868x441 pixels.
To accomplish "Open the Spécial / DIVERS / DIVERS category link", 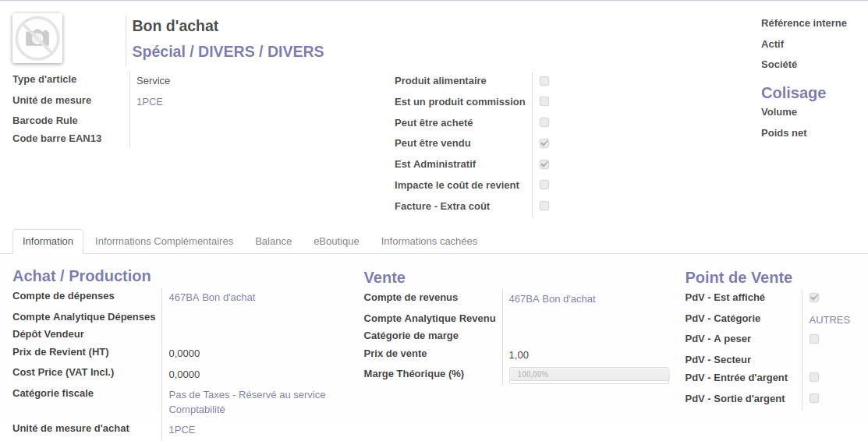I will point(228,52).
